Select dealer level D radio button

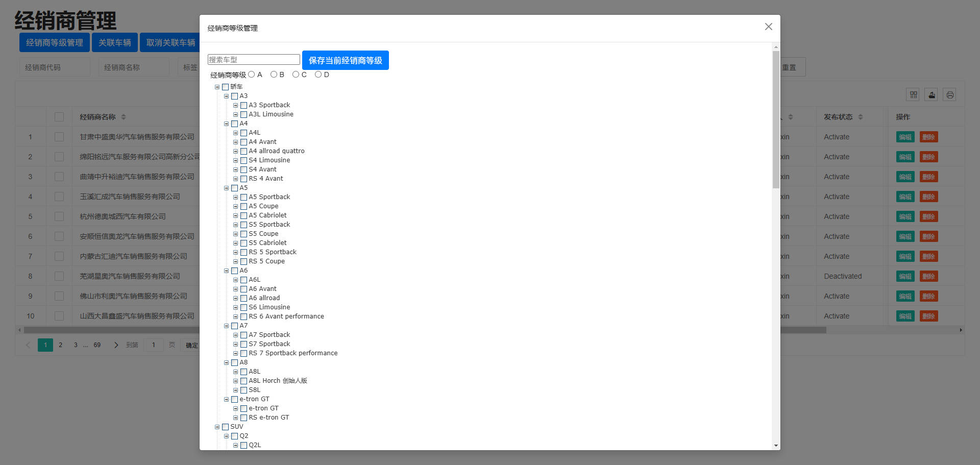point(318,75)
